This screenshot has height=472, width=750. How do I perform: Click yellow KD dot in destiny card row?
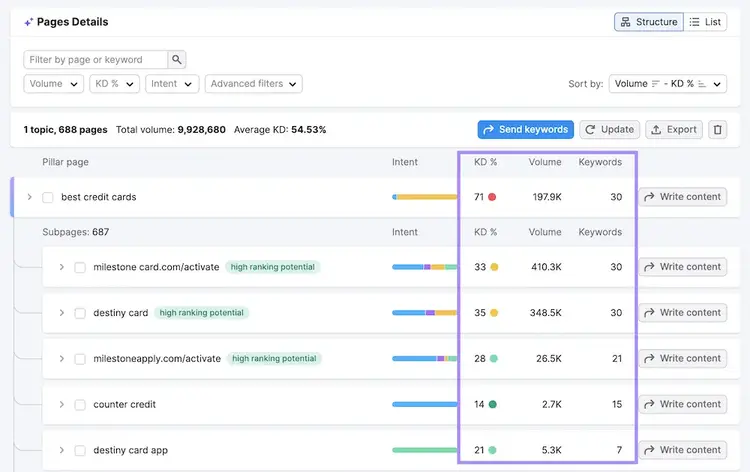pos(494,313)
